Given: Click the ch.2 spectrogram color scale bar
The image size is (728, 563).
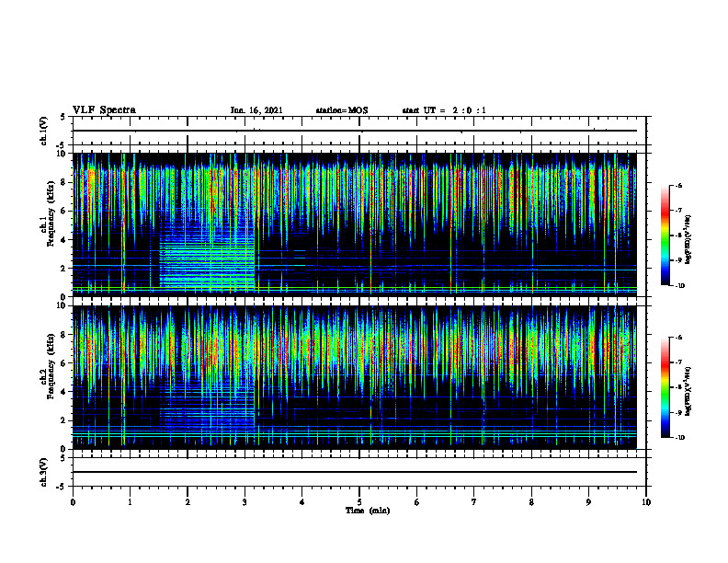Looking at the screenshot, I should (665, 387).
